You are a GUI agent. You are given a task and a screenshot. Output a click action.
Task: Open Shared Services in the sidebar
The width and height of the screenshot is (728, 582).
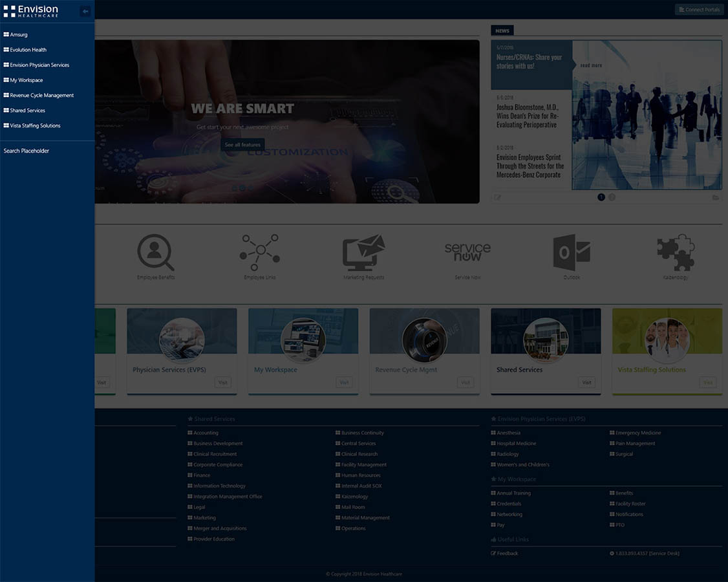click(25, 111)
